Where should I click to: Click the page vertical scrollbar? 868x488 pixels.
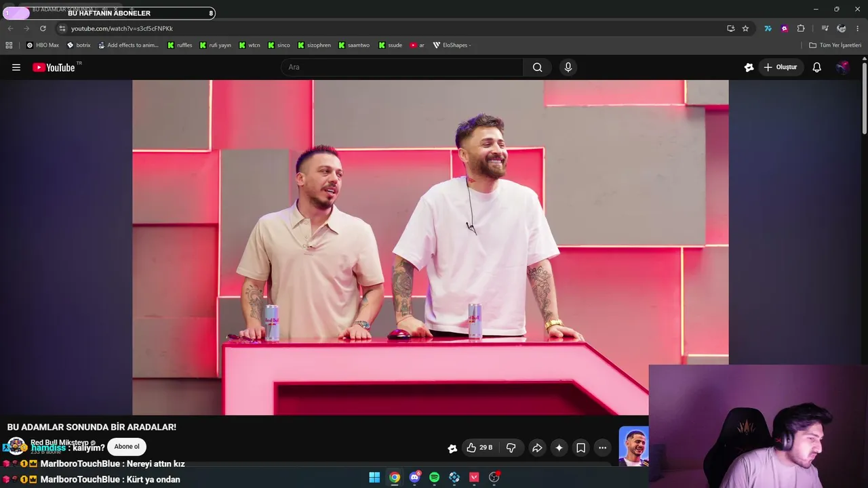864,99
